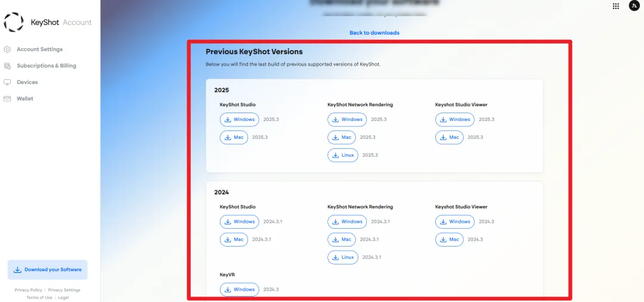Click the 2024 Keyshot Studio Viewer label
Viewport: 644px width, 302px height.
tap(461, 207)
